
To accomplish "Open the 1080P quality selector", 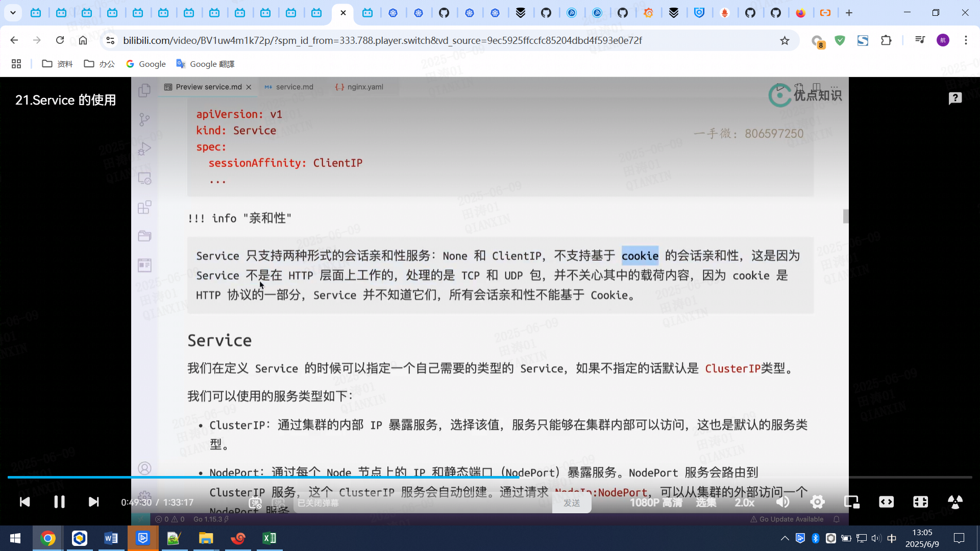I will 655,503.
